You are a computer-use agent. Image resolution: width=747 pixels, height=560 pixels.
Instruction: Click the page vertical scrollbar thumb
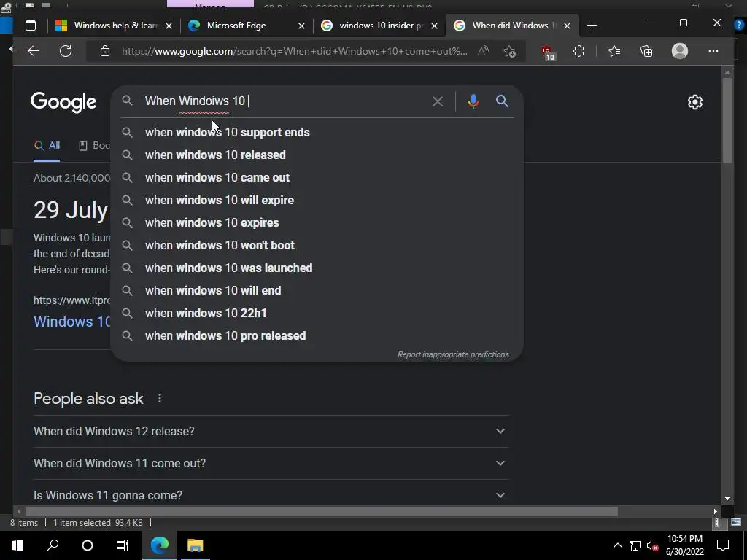click(x=727, y=120)
